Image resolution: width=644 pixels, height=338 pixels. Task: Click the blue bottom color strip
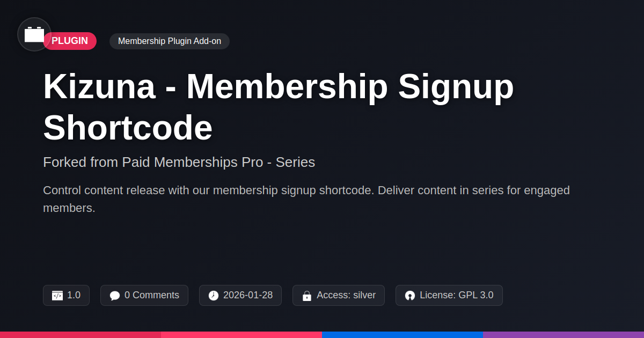[402, 334]
